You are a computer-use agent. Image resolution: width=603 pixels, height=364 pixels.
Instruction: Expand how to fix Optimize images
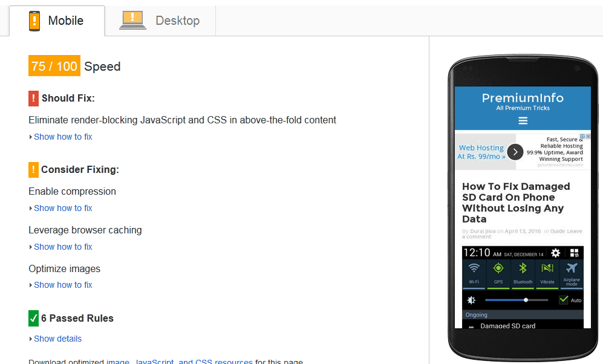pos(63,285)
